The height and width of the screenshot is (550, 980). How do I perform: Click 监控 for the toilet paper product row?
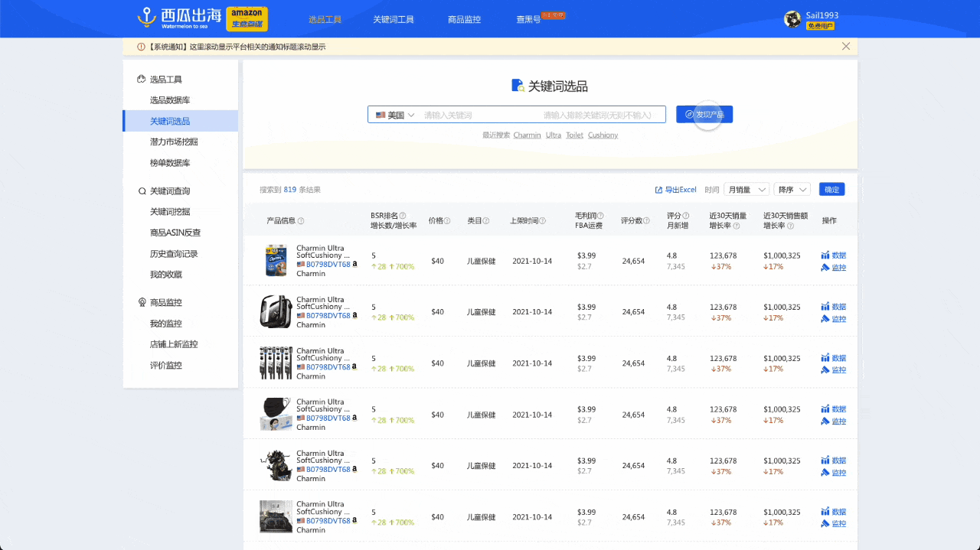[833, 268]
